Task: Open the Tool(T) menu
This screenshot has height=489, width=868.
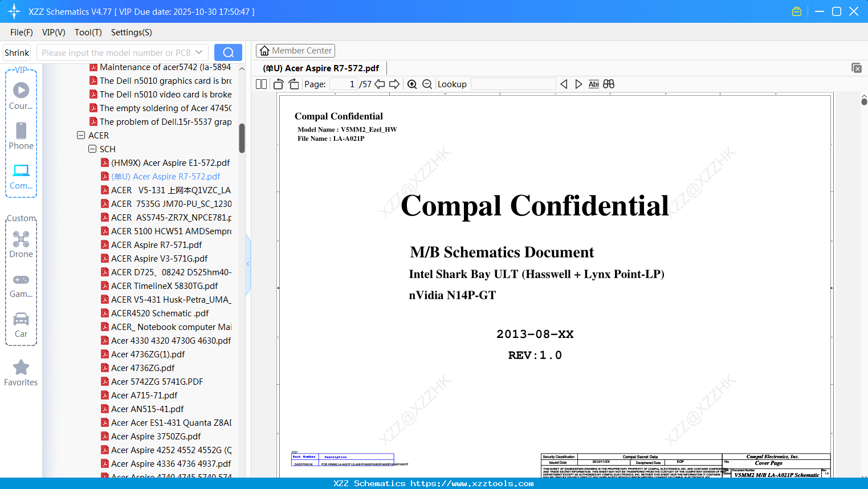Action: [x=88, y=32]
